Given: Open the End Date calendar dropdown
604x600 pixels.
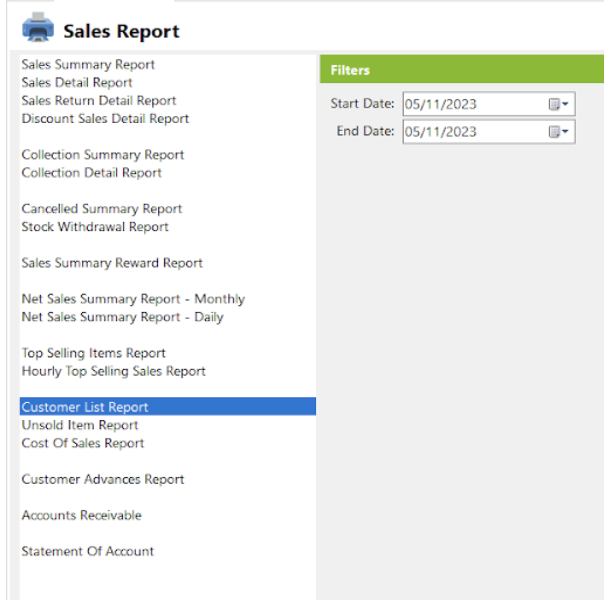Looking at the screenshot, I should tap(559, 132).
